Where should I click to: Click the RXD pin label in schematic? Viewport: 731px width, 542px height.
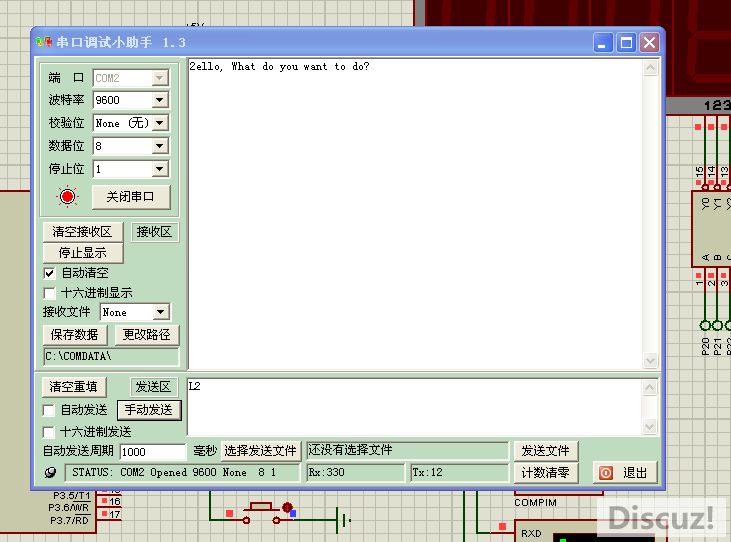531,534
